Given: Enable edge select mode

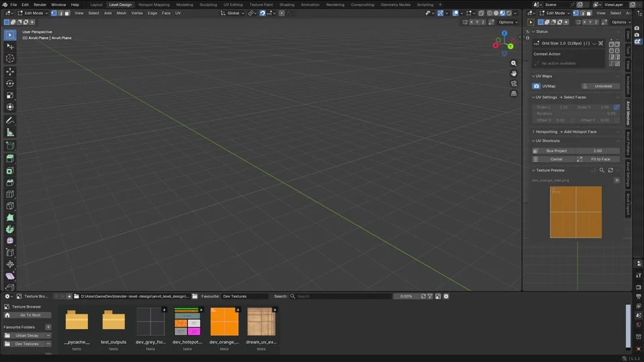Looking at the screenshot, I should [60, 13].
